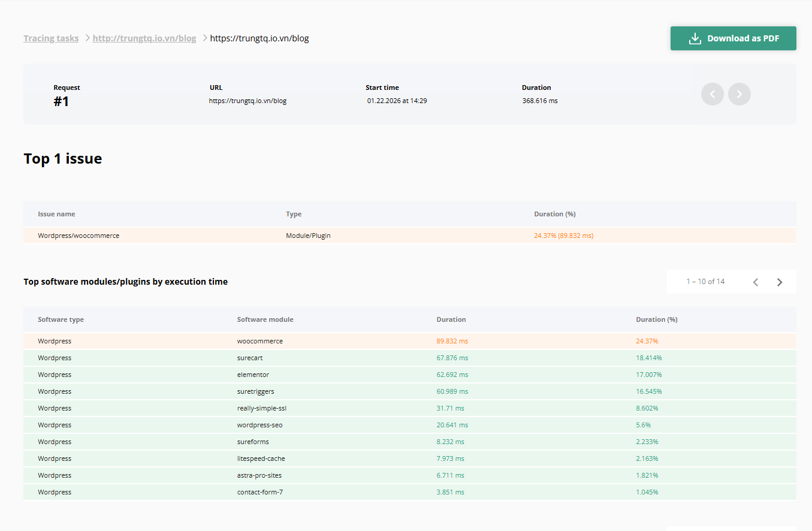
Task: Click the 60.989 ms suretriggers duration
Action: point(452,391)
